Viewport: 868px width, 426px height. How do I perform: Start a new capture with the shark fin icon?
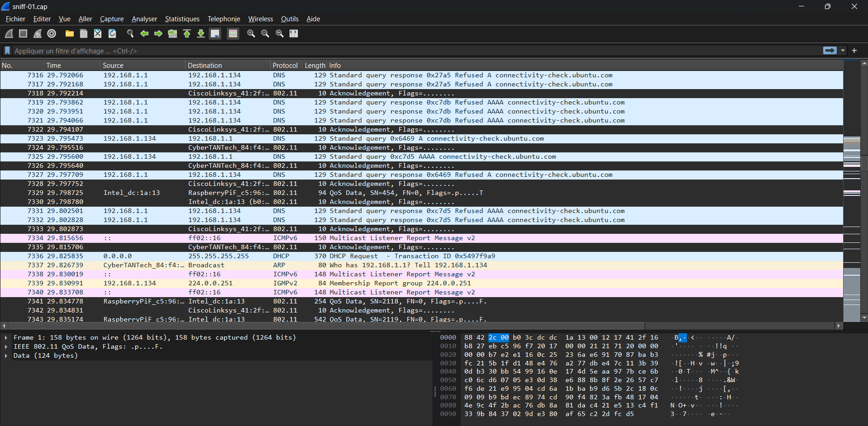(9, 33)
